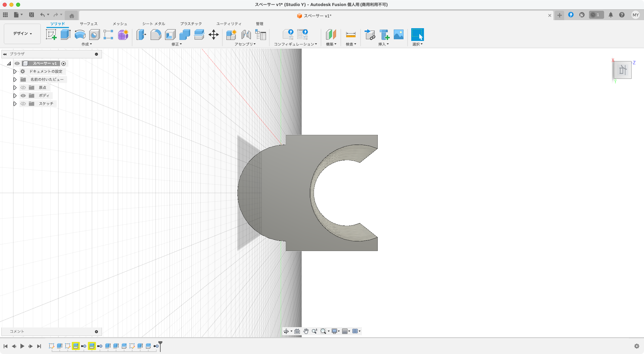The image size is (644, 354).
Task: Click the Insert Derive icon
Action: pyautogui.click(x=370, y=35)
